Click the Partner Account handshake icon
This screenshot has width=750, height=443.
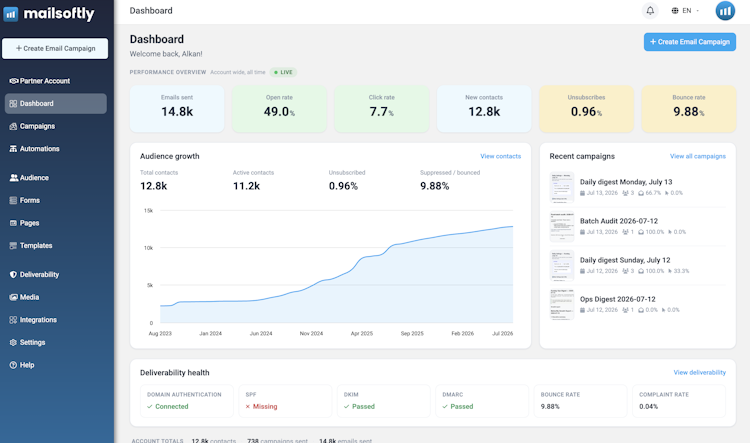coord(13,81)
